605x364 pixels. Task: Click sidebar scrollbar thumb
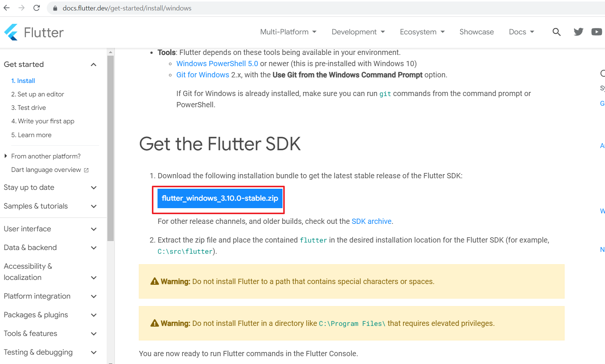pyautogui.click(x=110, y=148)
